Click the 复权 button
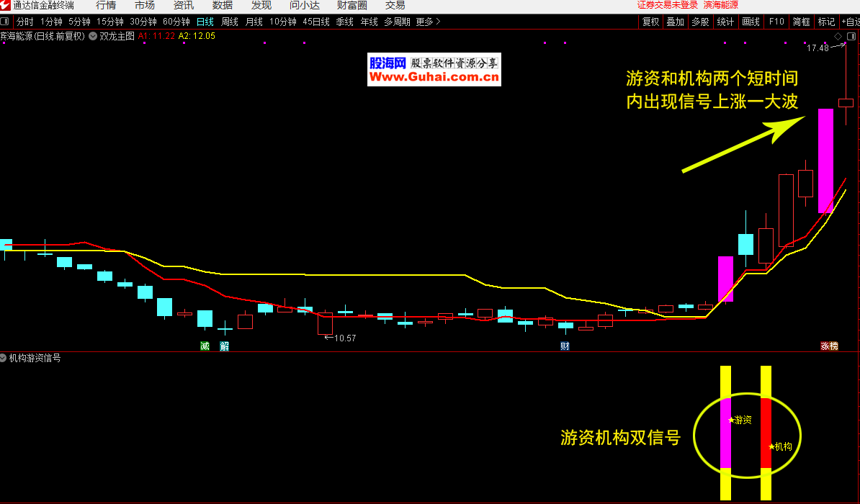Viewport: 860px width, 504px height. click(650, 22)
